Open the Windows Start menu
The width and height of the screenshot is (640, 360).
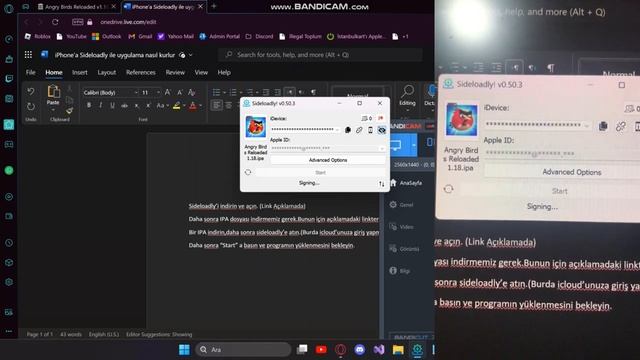pos(184,350)
